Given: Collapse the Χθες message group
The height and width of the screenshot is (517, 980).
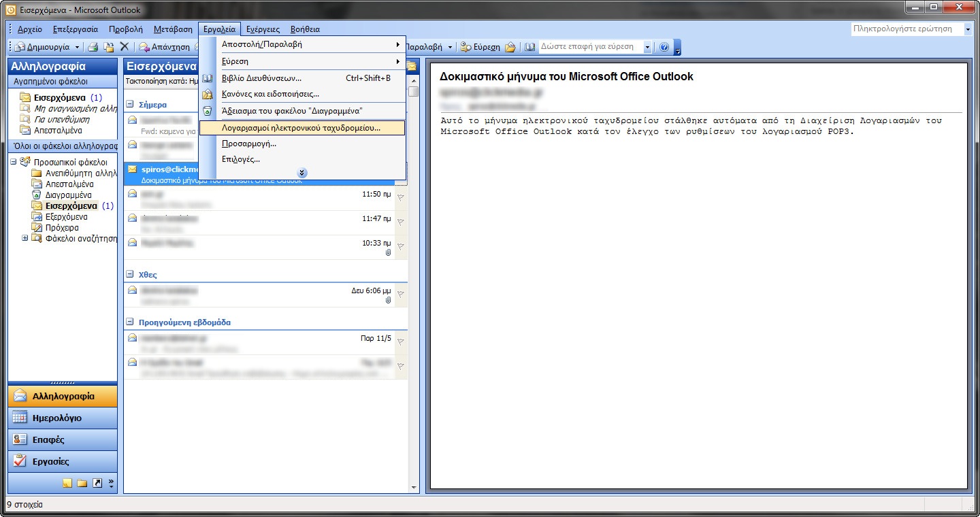Looking at the screenshot, I should pos(130,275).
